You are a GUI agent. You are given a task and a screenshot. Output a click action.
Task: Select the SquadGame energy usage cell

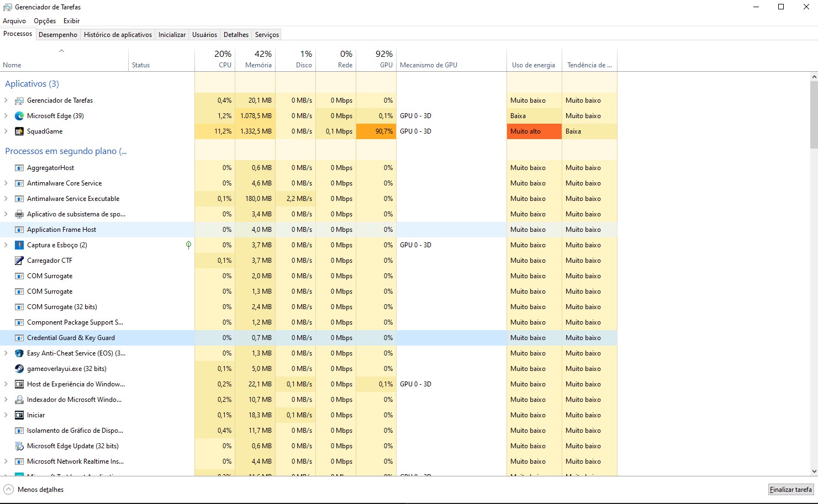[x=534, y=131]
